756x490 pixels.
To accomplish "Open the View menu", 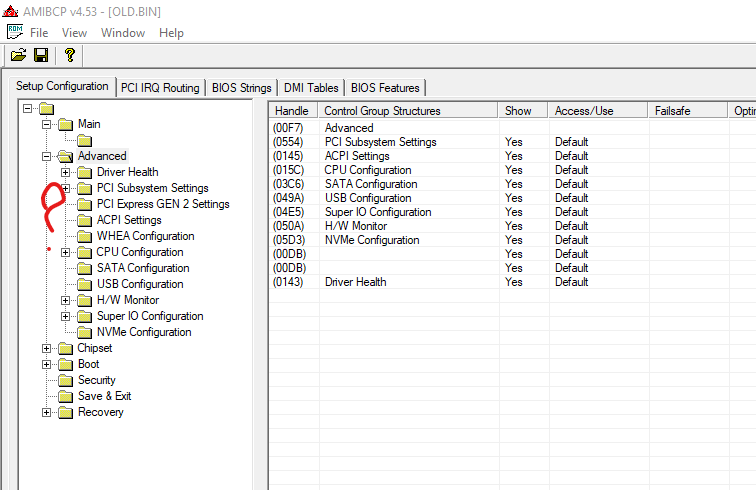I will tap(74, 33).
